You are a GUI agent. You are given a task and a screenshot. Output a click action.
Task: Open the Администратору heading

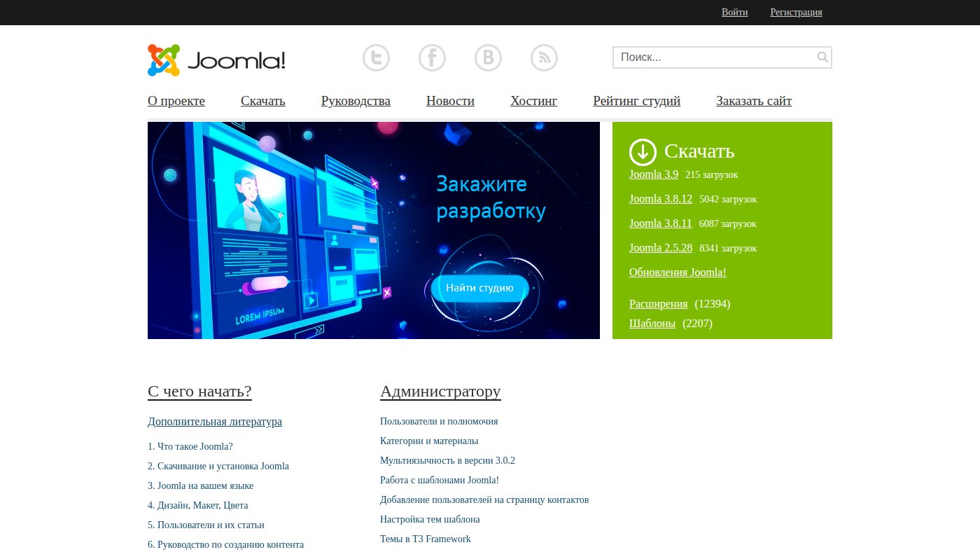pyautogui.click(x=440, y=391)
